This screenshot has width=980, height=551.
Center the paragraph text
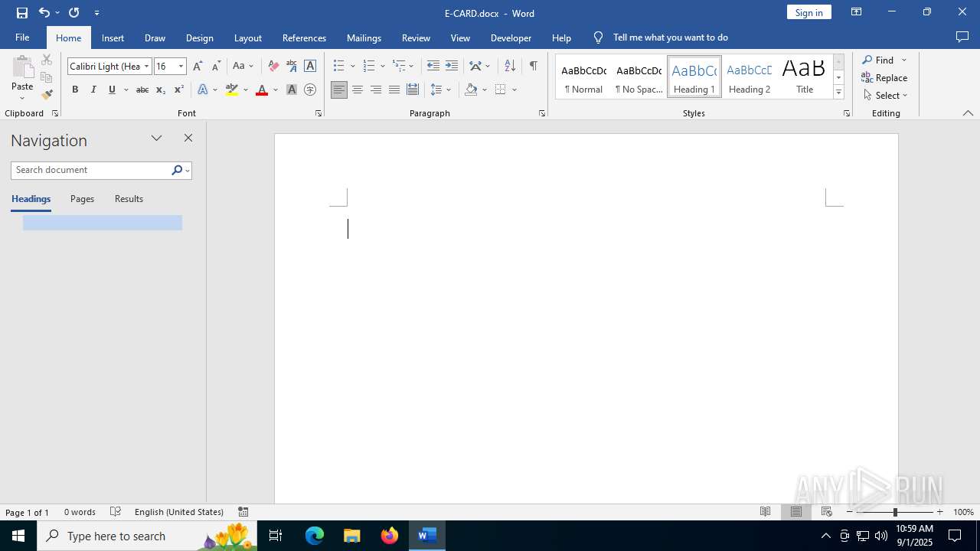pos(358,90)
